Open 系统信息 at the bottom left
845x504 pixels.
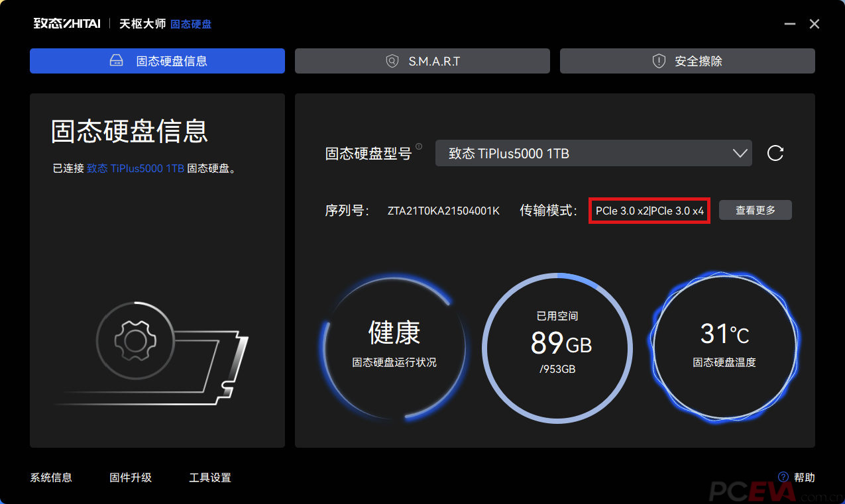pos(51,478)
